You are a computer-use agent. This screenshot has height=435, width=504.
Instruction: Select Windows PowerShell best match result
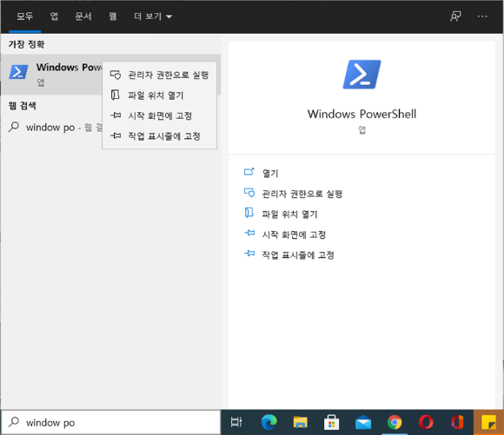coord(51,75)
